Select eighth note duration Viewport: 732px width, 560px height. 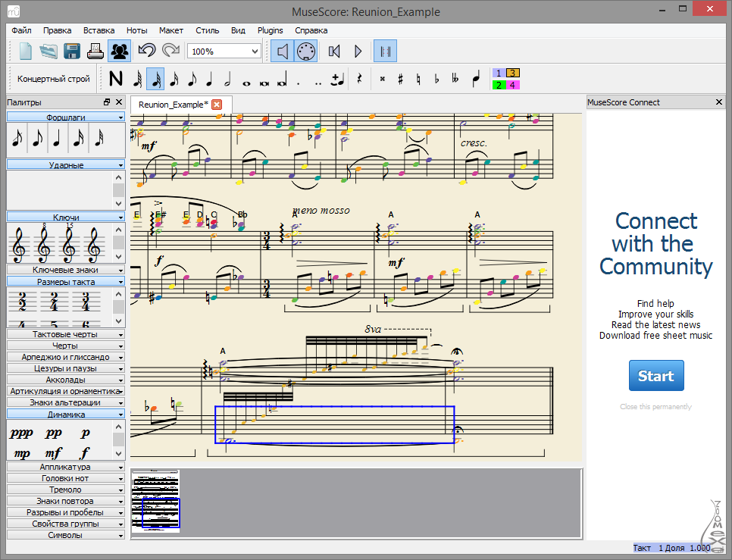pos(192,79)
